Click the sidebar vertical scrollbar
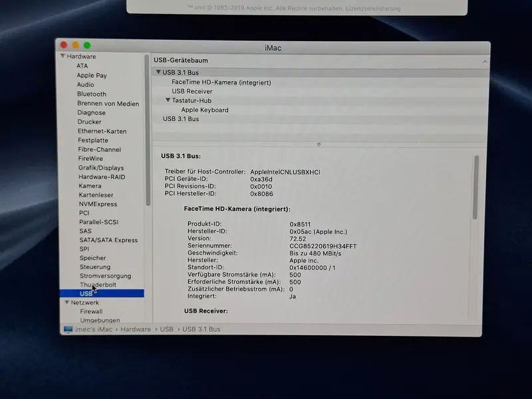This screenshot has width=532, height=399. tap(148, 130)
